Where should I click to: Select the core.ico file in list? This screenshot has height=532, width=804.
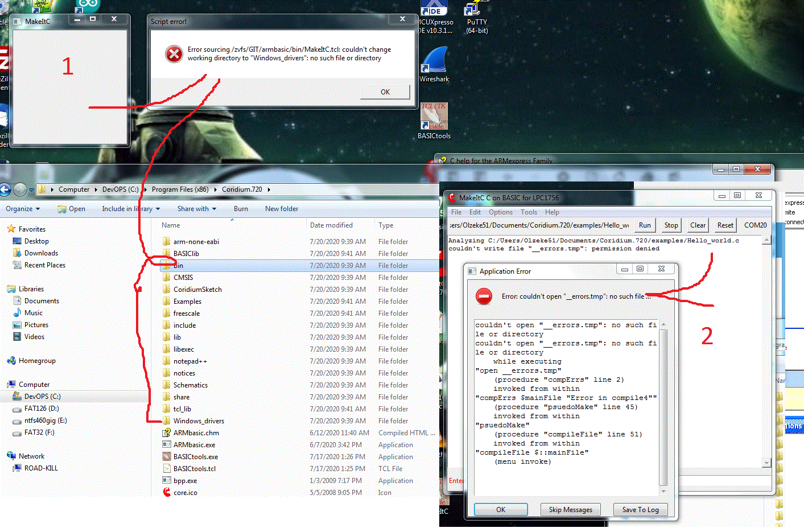click(185, 493)
